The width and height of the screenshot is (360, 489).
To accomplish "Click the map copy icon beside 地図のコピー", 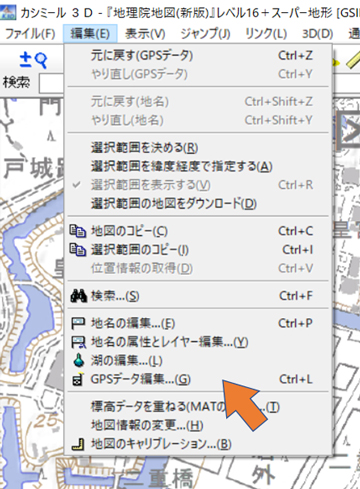I will (78, 231).
